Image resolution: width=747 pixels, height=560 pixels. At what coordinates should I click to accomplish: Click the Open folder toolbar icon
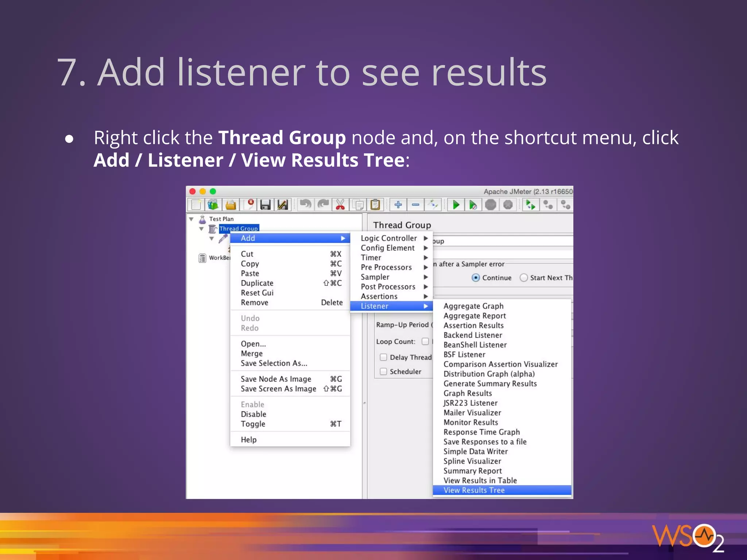pos(231,205)
